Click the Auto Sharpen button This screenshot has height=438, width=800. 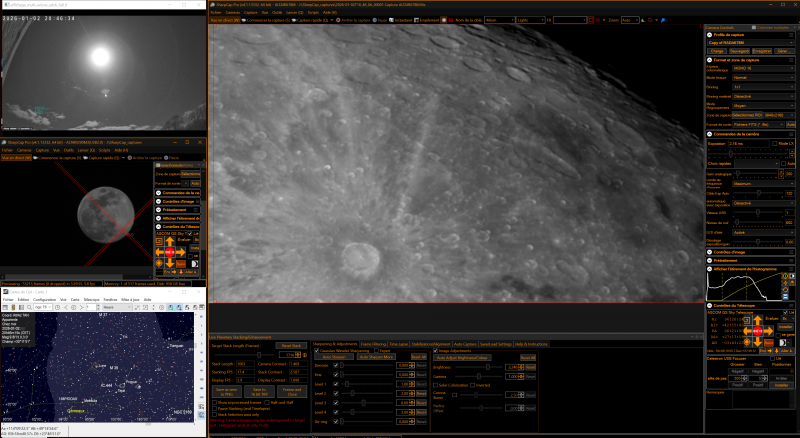[334, 357]
